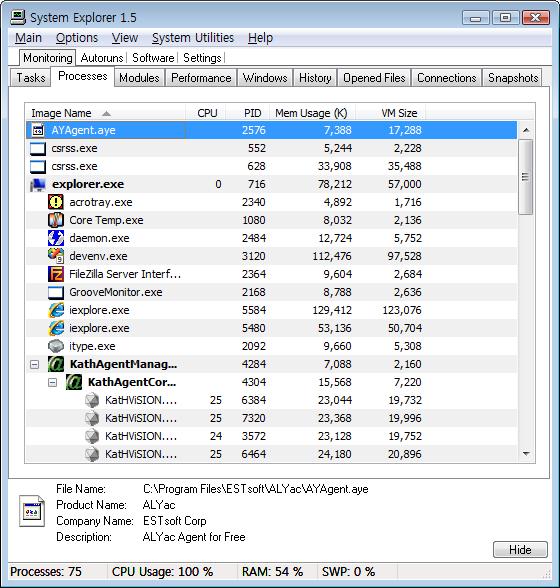Image resolution: width=560 pixels, height=588 pixels.
Task: Sort by Image Name column header
Action: (105, 113)
